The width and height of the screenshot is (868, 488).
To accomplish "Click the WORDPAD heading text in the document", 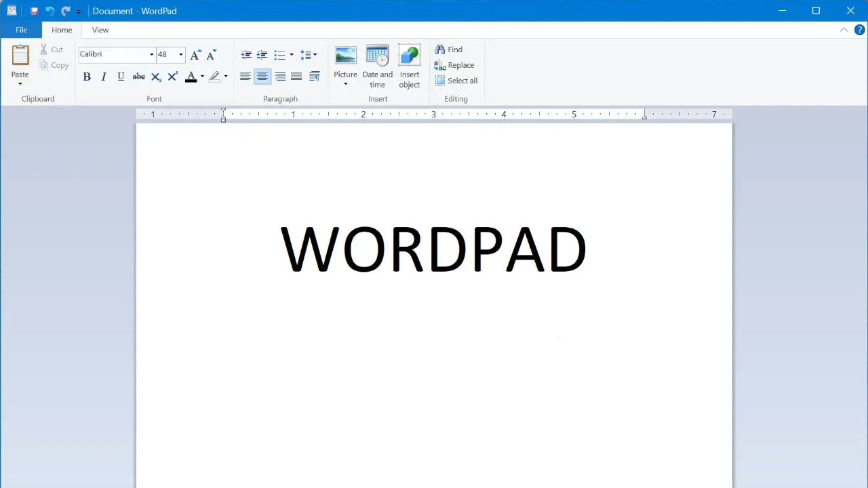I will (x=433, y=249).
